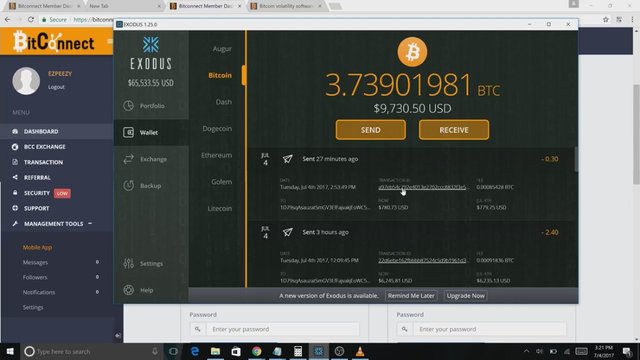Click the orange Bitcoin coin icon
Image resolution: width=640 pixels, height=360 pixels.
tap(412, 52)
